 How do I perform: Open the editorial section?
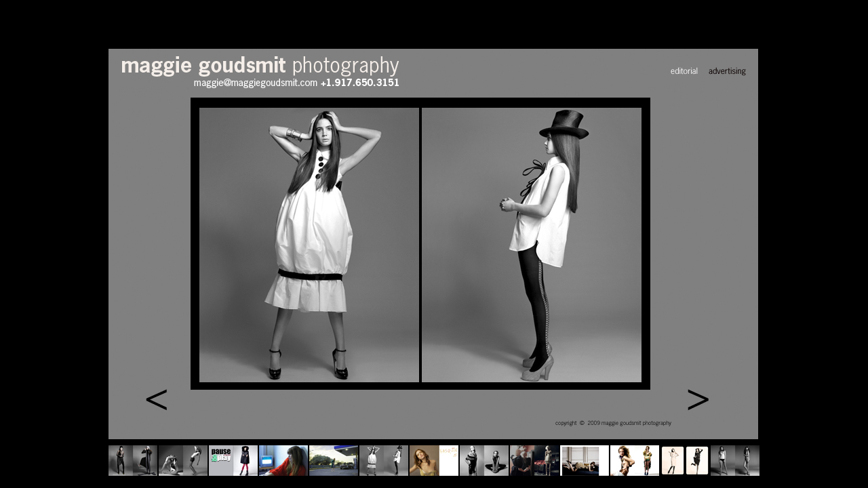point(684,71)
